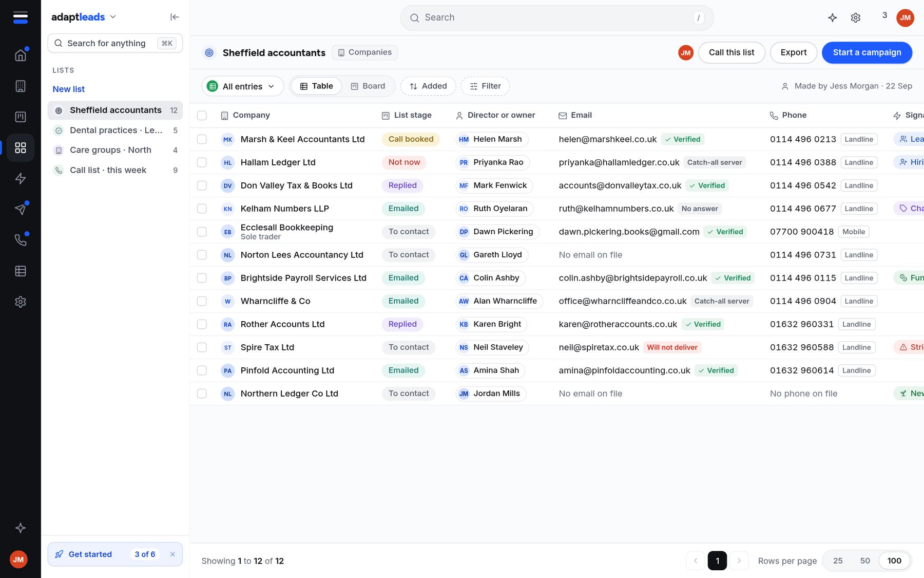The height and width of the screenshot is (578, 924).
Task: Click the Export button
Action: pyautogui.click(x=793, y=52)
